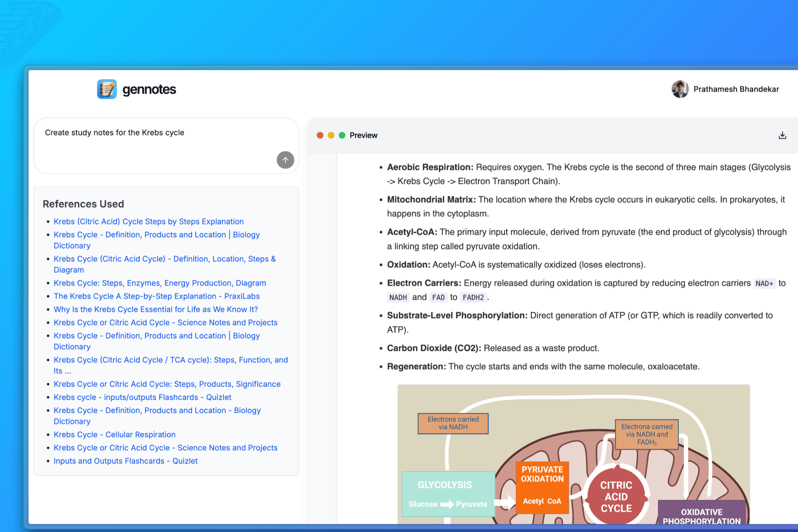The image size is (798, 532).
Task: Click the green window dot in the Preview header
Action: pos(342,135)
